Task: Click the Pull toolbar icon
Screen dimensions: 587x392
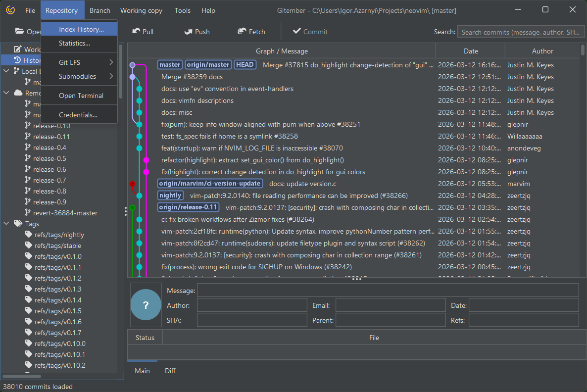Action: tap(137, 31)
